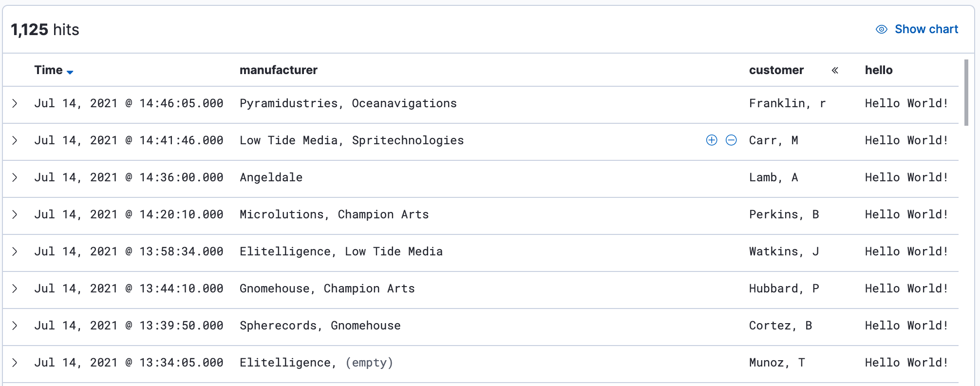
Task: Expand the Munoz, T document row
Action: click(x=15, y=363)
